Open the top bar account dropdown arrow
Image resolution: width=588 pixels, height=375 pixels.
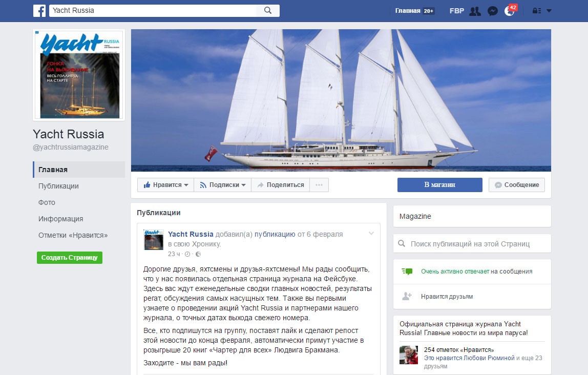pos(549,11)
